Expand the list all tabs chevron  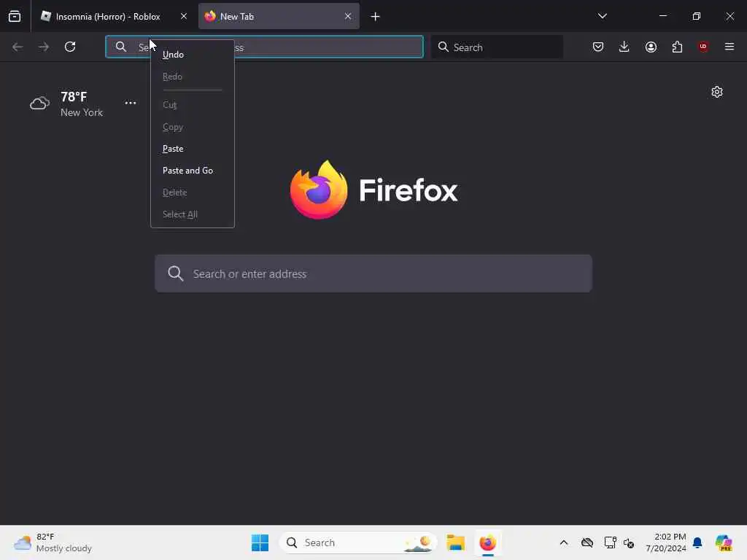pos(602,16)
